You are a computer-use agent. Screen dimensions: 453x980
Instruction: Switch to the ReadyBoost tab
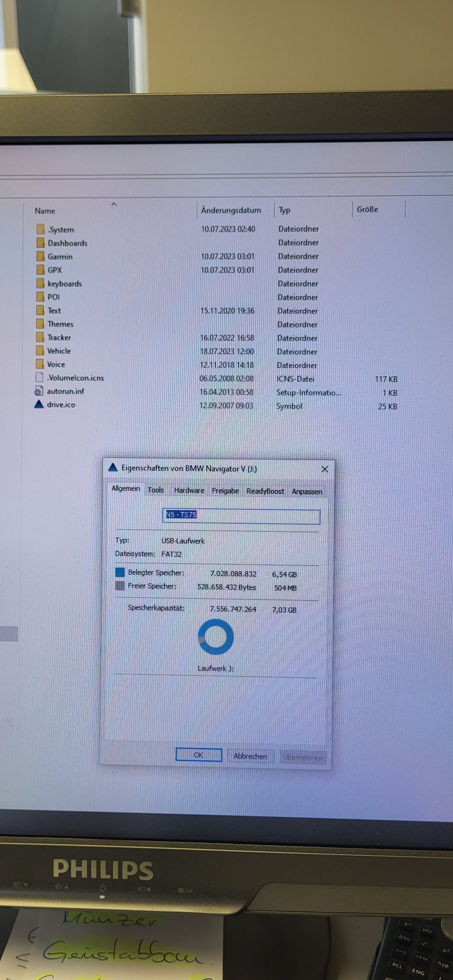coord(265,491)
